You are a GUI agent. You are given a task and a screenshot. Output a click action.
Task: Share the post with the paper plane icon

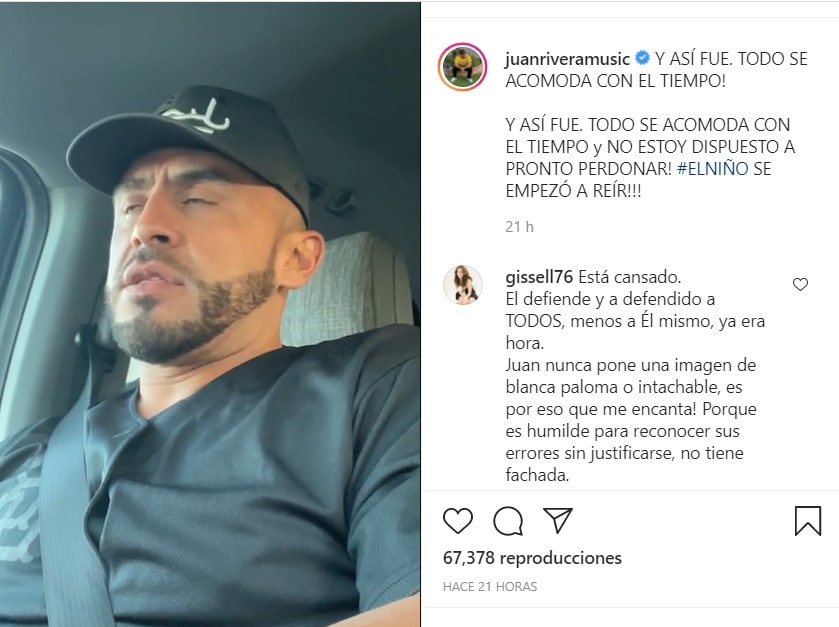tap(558, 520)
